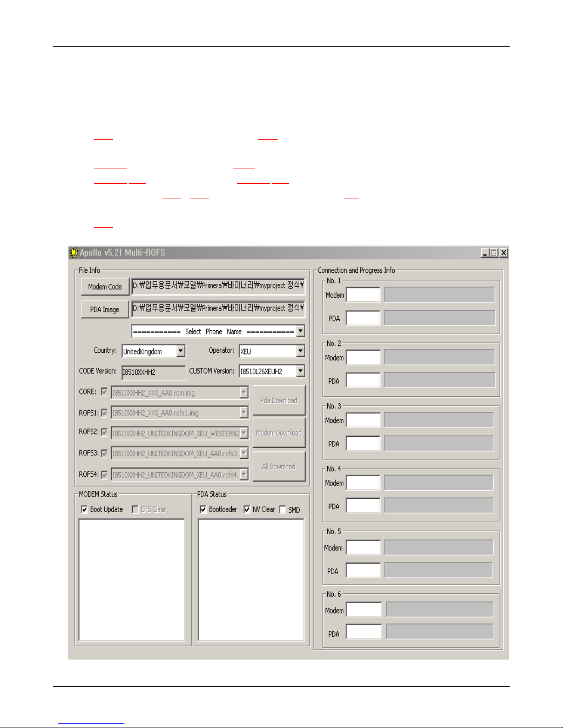The height and width of the screenshot is (728, 563).
Task: Click the PDA Image button
Action: [x=105, y=310]
